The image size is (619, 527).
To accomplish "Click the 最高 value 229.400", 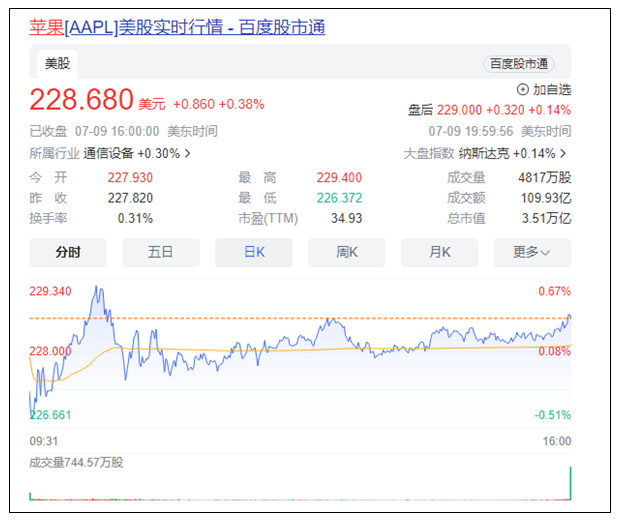I will pos(339,178).
